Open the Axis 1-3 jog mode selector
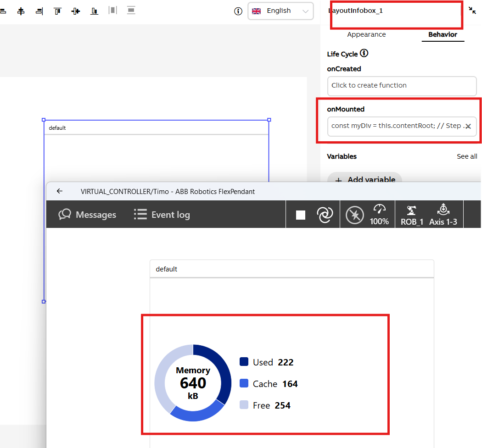This screenshot has height=448, width=482. click(443, 215)
